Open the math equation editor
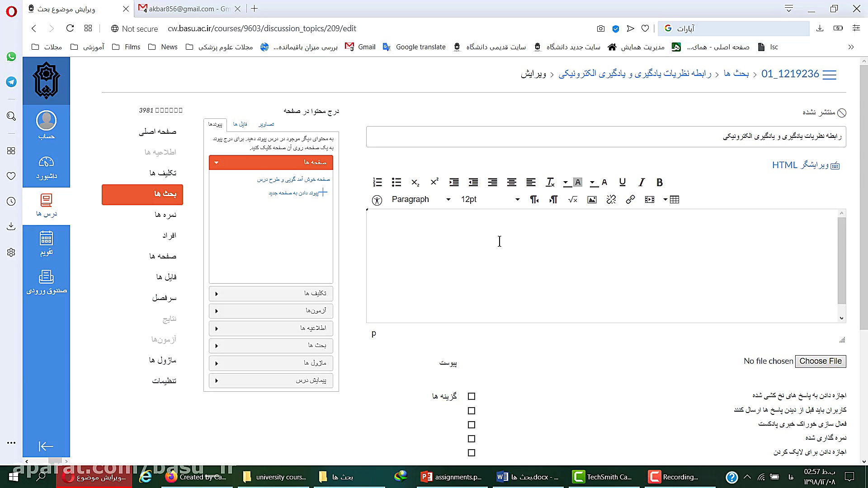 pos(572,199)
